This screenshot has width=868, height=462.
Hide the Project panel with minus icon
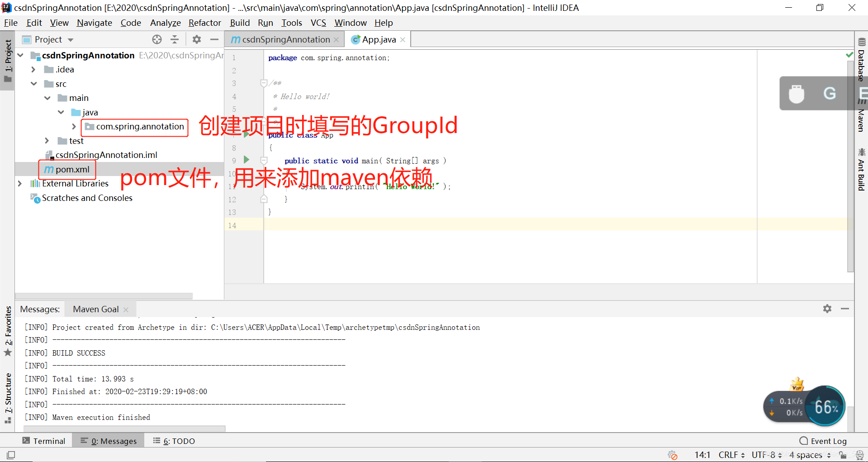[214, 39]
